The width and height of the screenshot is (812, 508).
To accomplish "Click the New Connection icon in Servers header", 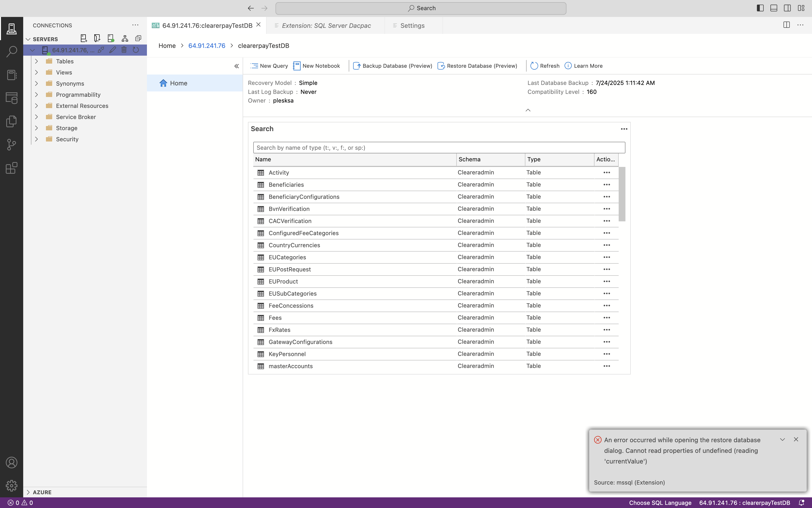I will point(84,39).
